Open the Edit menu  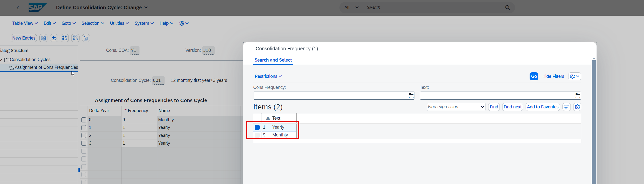(x=50, y=23)
